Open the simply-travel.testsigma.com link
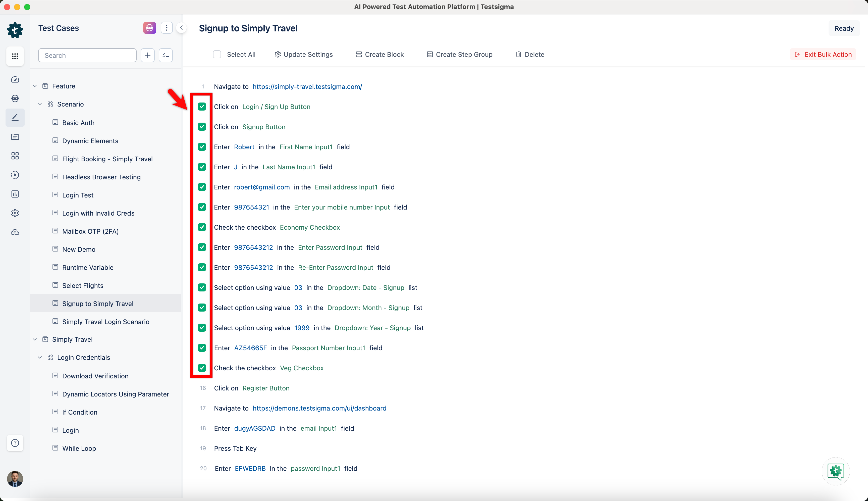 tap(307, 87)
